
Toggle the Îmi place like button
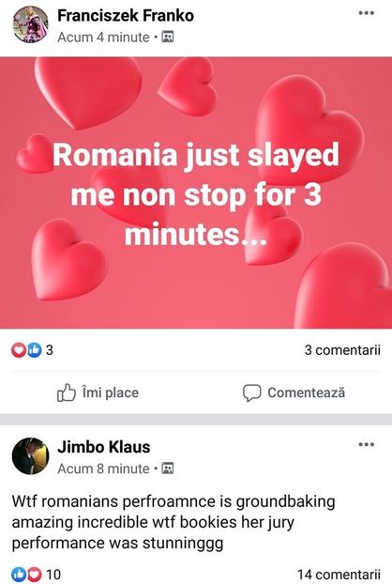(98, 392)
